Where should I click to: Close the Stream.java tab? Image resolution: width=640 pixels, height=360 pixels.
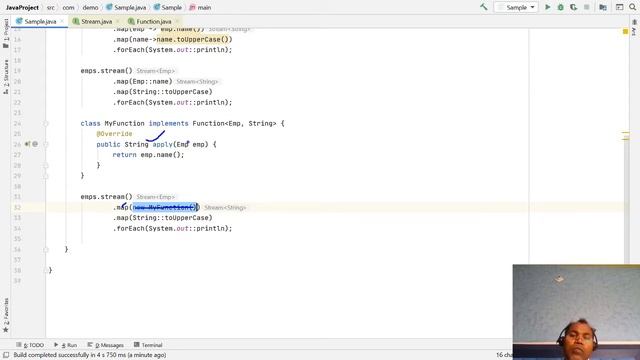(x=118, y=21)
